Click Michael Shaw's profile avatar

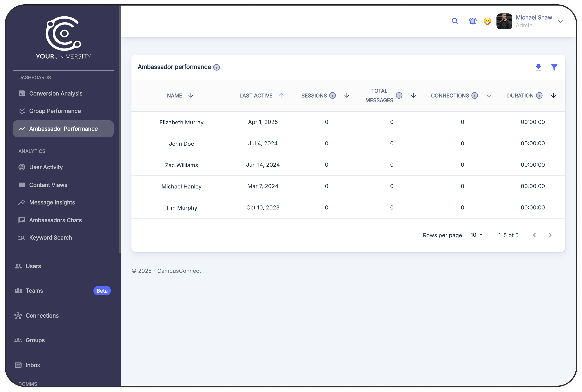[504, 21]
